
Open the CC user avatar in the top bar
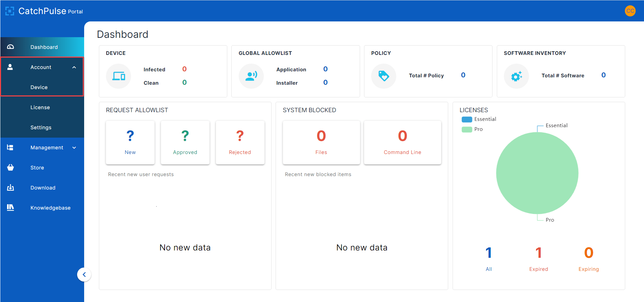(630, 11)
